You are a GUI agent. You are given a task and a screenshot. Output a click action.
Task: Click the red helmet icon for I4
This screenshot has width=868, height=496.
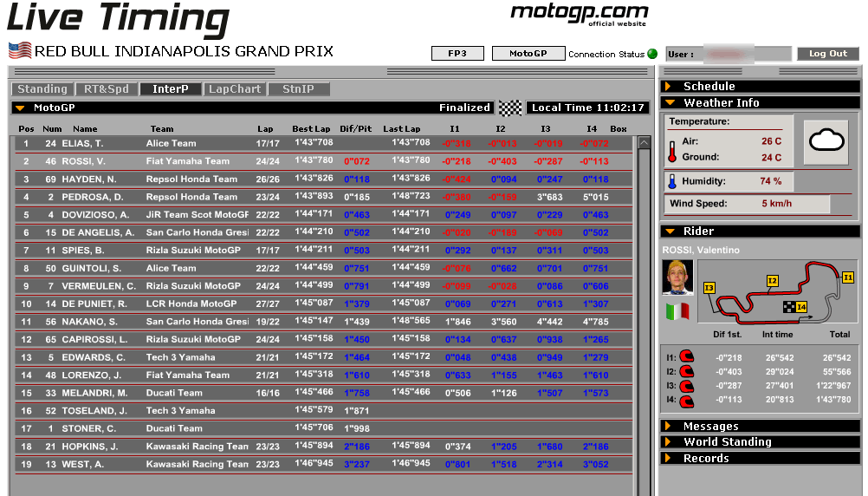[686, 401]
